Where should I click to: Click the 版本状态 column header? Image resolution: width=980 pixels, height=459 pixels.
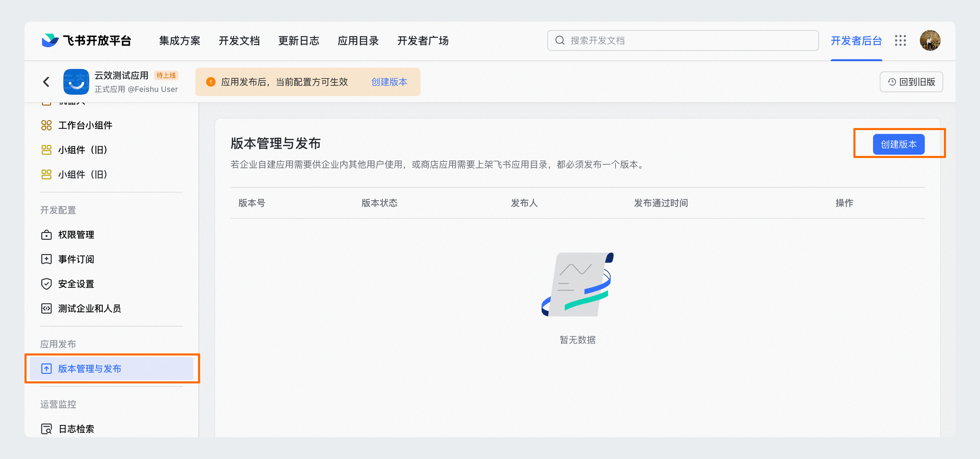[x=379, y=203]
